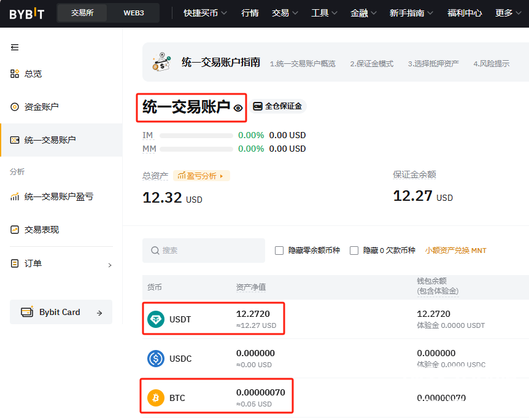529x420 pixels.
Task: Click the 统一交易账户盈亏 chart icon
Action: [15, 196]
